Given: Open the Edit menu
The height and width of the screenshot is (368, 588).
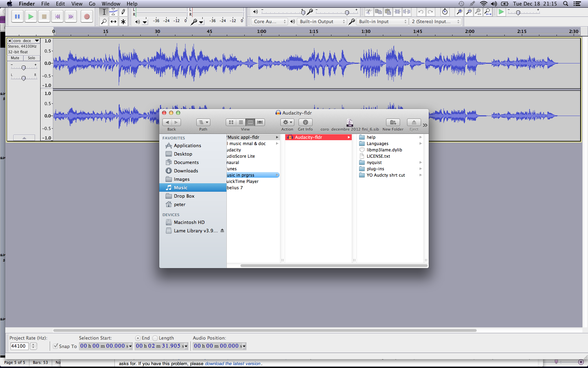Looking at the screenshot, I should click(x=61, y=4).
